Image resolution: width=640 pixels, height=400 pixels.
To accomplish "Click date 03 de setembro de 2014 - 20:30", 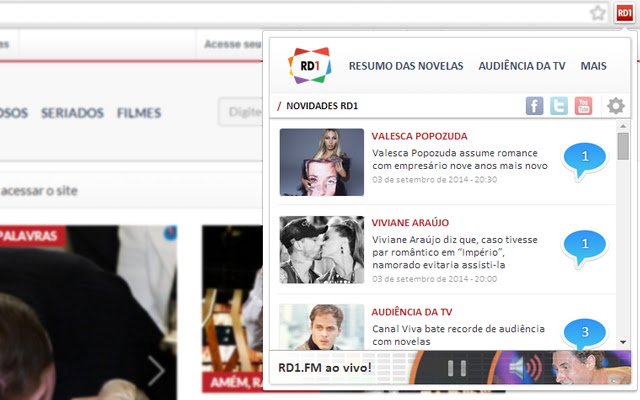I will (x=434, y=180).
